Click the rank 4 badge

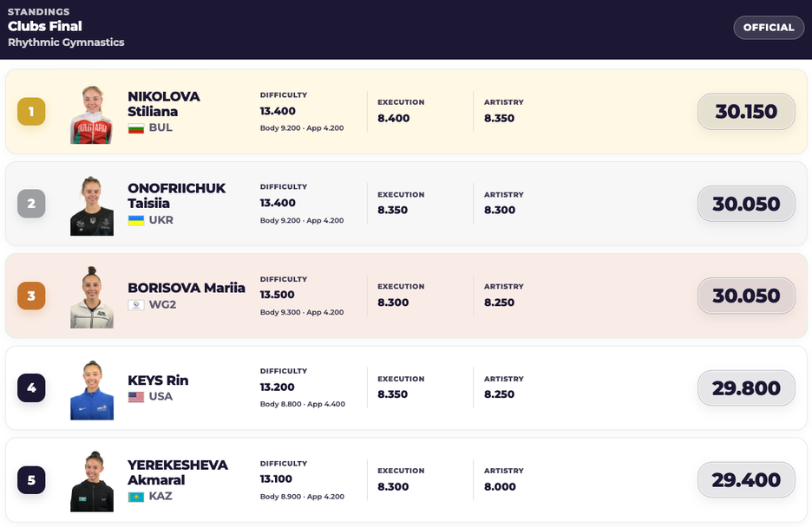31,387
